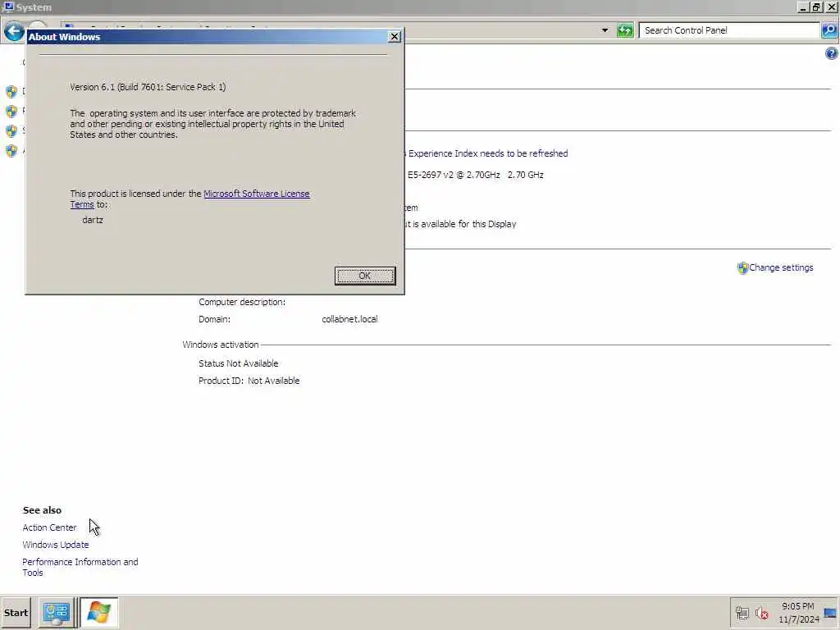Click the third shield icon in sidebar
This screenshot has width=840, height=630.
coord(11,131)
